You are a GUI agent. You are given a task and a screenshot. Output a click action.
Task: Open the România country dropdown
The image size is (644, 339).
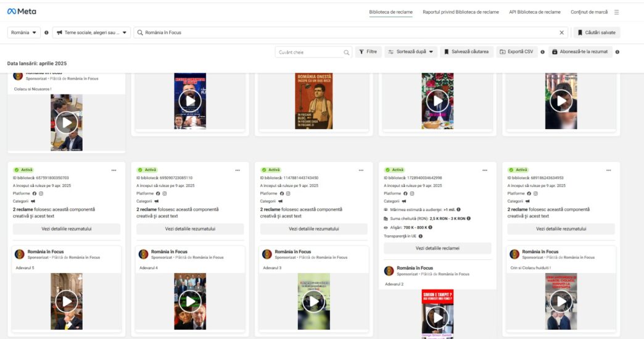click(24, 33)
